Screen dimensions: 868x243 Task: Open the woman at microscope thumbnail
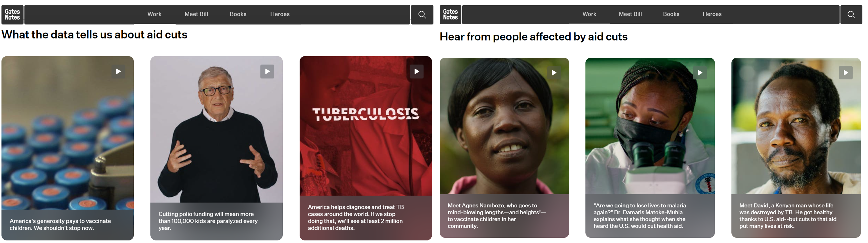click(650, 126)
